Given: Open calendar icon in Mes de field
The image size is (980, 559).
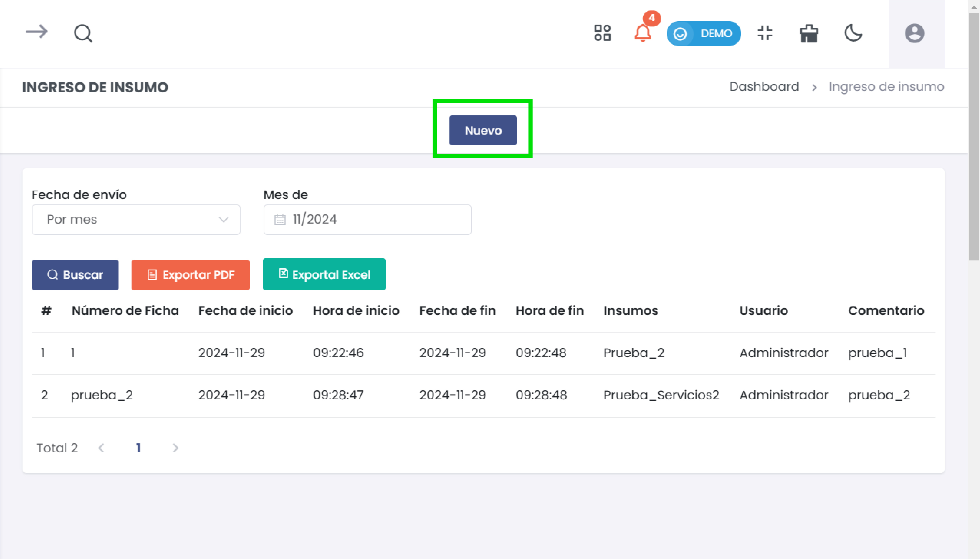Looking at the screenshot, I should tap(279, 220).
